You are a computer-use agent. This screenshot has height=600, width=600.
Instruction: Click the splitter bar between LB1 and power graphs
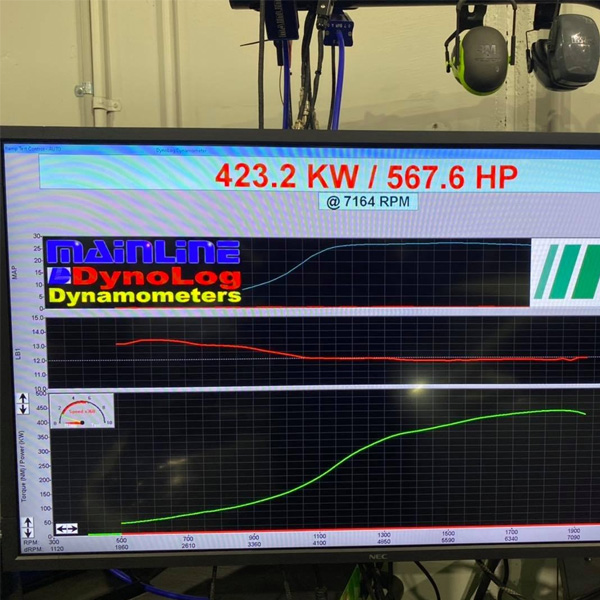300,387
